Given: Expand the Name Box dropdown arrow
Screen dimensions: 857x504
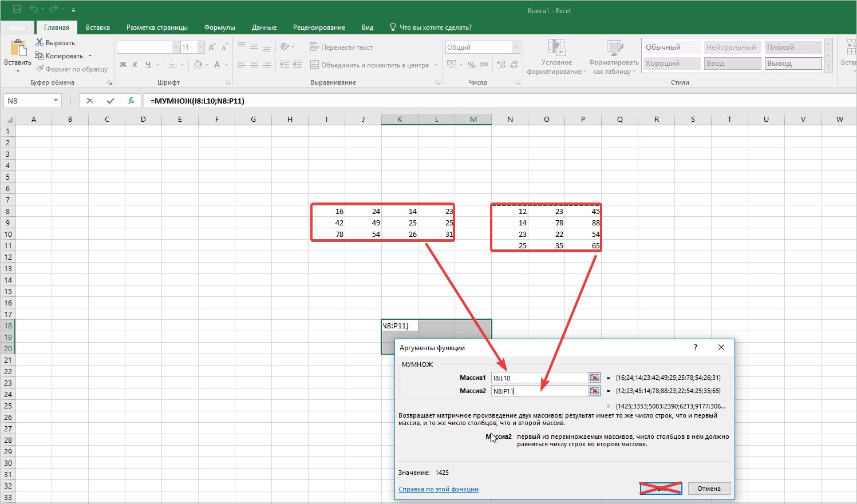Looking at the screenshot, I should pyautogui.click(x=56, y=101).
